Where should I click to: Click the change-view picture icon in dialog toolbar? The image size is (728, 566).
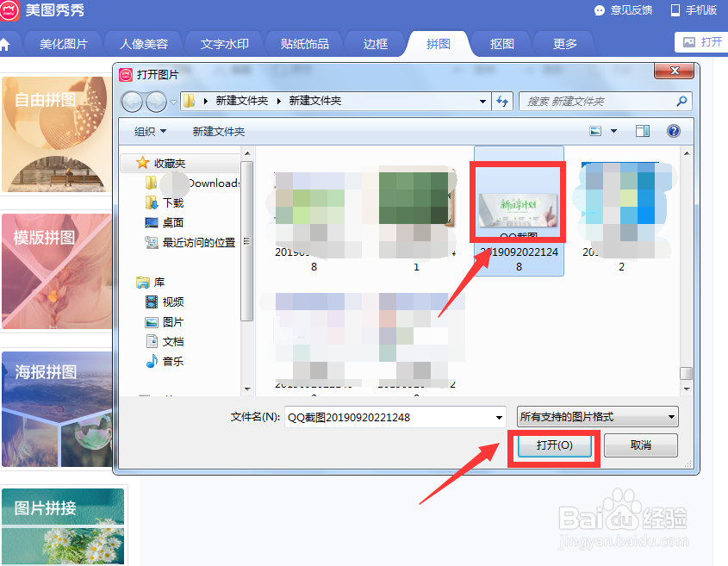click(596, 131)
